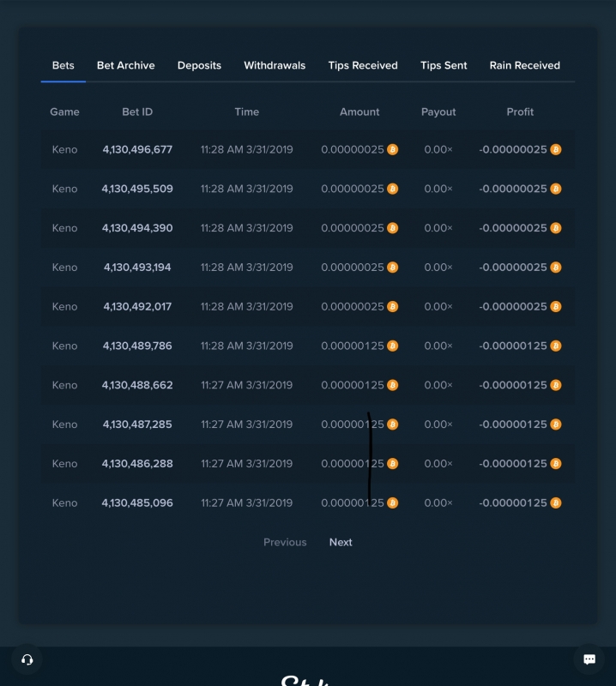Click bitcoin icon in amount of bet 4,130,486,288
616x686 pixels.
coord(393,464)
